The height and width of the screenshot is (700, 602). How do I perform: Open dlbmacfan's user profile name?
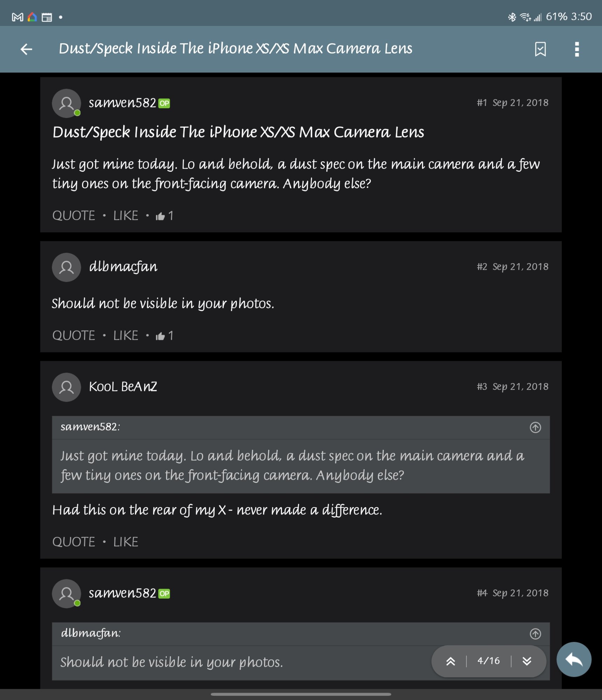click(x=123, y=267)
